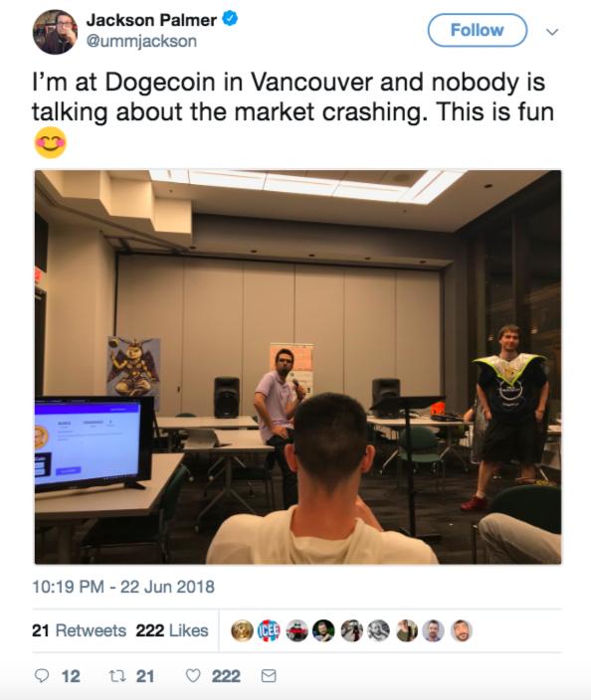This screenshot has height=700, width=591.
Task: Like the tweet with the heart icon
Action: tap(193, 676)
